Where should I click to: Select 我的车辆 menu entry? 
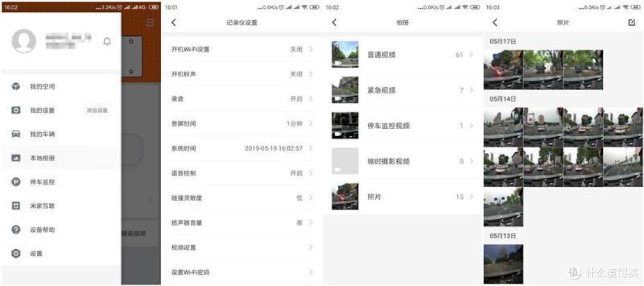[x=61, y=134]
